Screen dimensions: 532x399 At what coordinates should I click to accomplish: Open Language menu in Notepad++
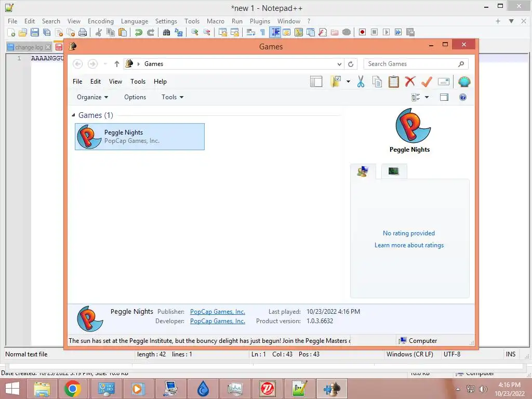[x=135, y=21]
